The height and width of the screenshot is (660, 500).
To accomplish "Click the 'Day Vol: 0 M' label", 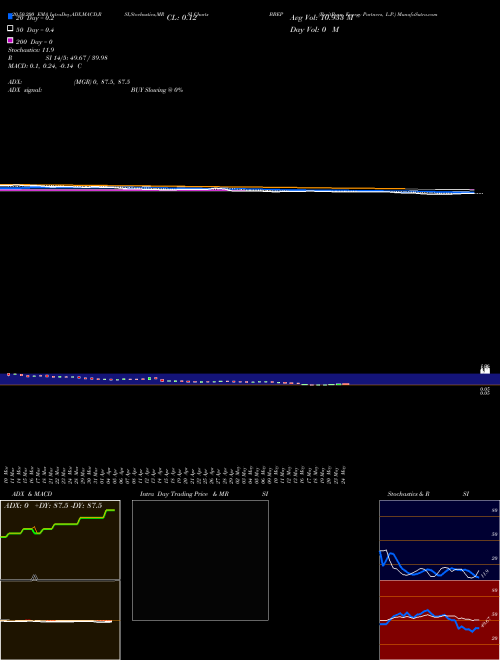I will tap(314, 29).
